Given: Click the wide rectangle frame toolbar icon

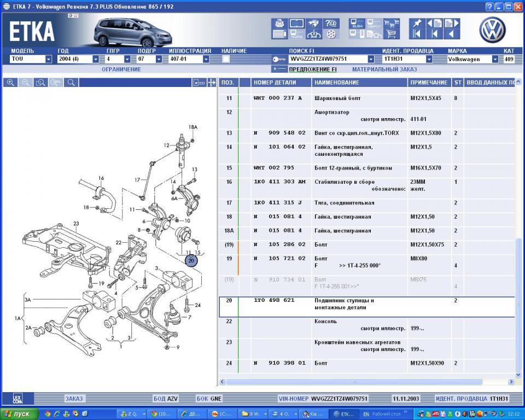Looking at the screenshot, I should pyautogui.click(x=296, y=24).
